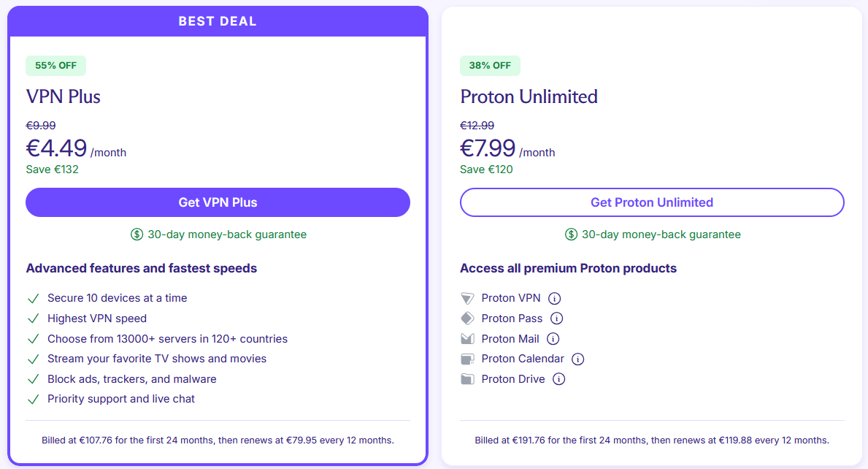Click the BEST DEAL banner
This screenshot has height=469, width=868.
point(218,22)
